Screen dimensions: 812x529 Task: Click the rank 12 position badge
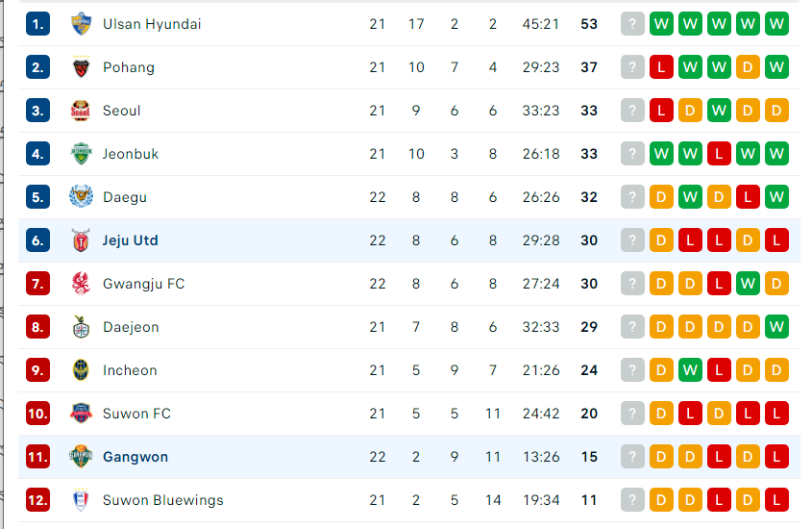pyautogui.click(x=37, y=500)
